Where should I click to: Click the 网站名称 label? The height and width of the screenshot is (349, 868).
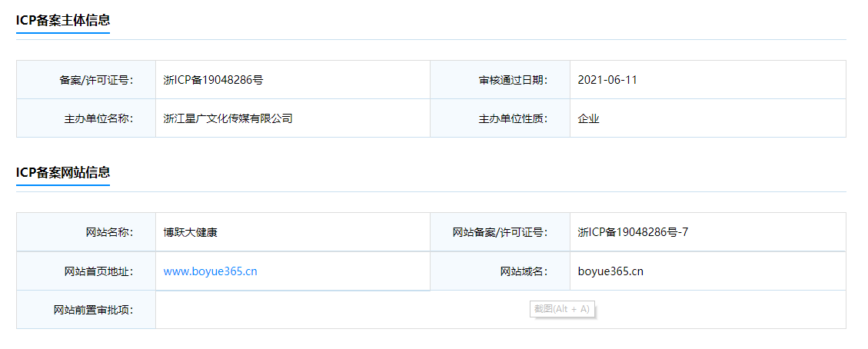click(108, 232)
